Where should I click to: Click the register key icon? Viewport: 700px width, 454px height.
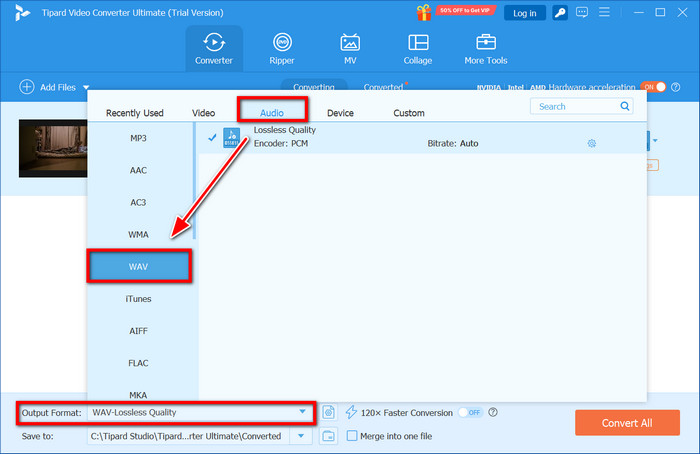pyautogui.click(x=560, y=13)
